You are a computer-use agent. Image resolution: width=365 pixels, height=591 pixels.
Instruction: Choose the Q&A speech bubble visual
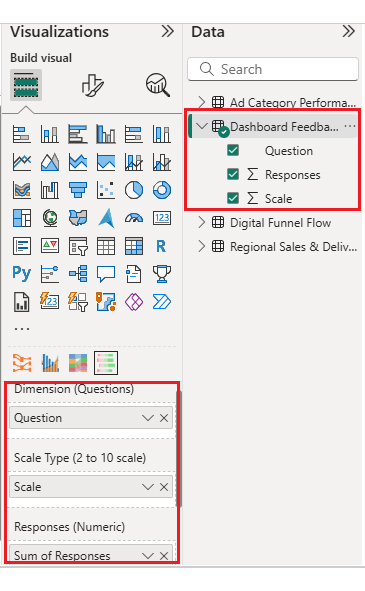[106, 274]
